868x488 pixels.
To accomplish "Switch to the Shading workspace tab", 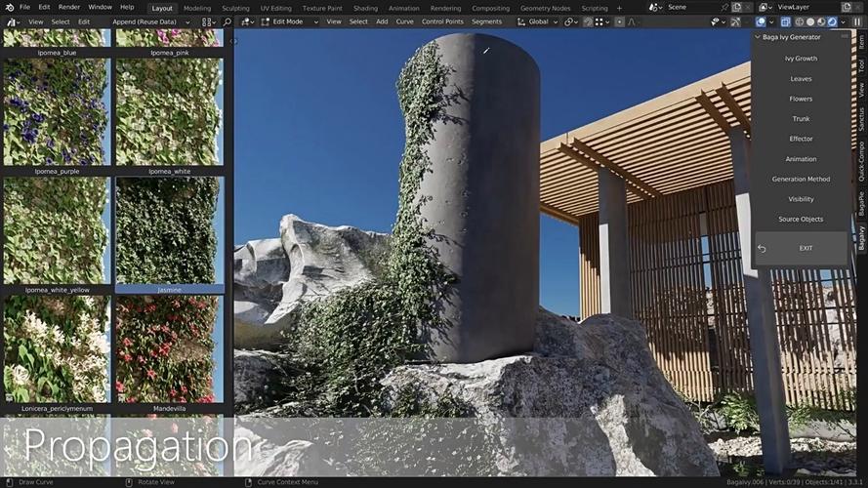I will coord(365,9).
